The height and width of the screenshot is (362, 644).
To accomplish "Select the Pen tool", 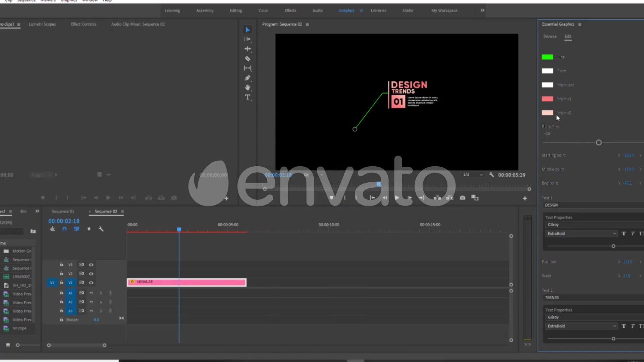I will (247, 78).
